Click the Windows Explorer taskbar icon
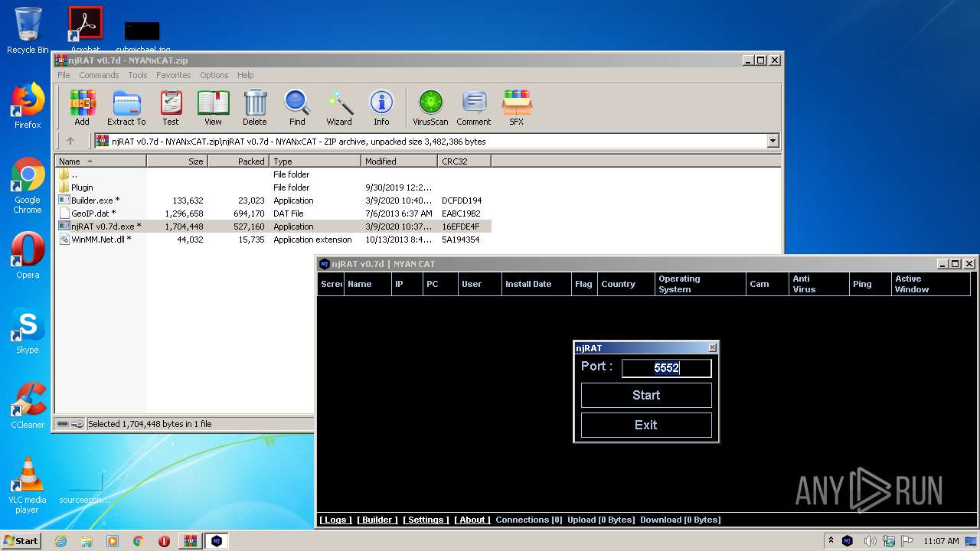The height and width of the screenshot is (551, 980). (87, 541)
